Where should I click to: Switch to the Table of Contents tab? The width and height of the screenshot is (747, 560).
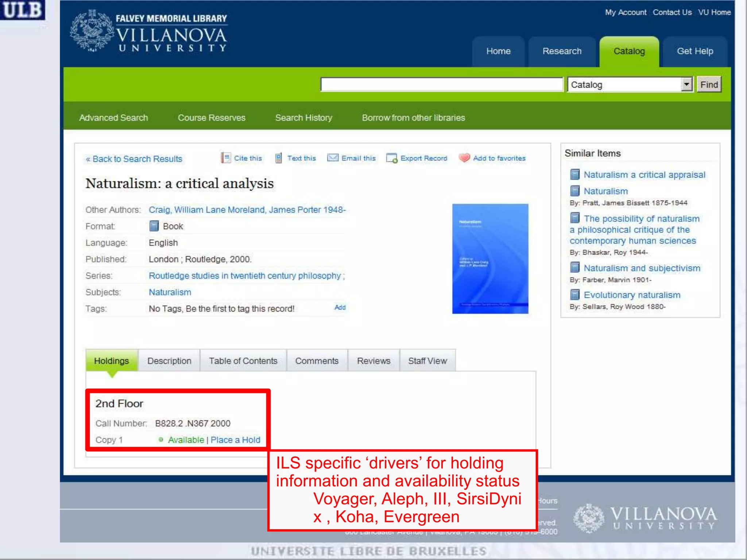click(243, 361)
